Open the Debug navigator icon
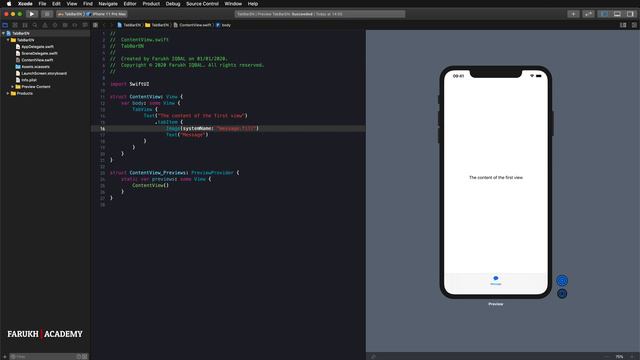 click(x=65, y=25)
